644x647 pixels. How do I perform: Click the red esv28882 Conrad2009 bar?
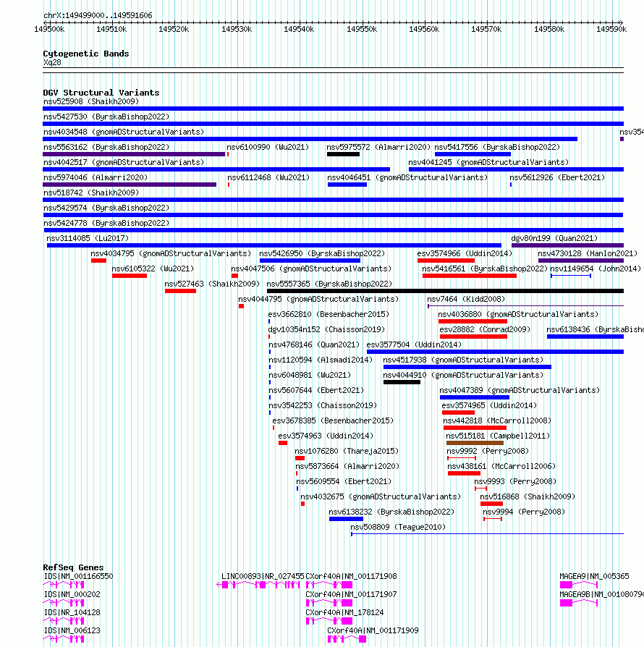[473, 337]
